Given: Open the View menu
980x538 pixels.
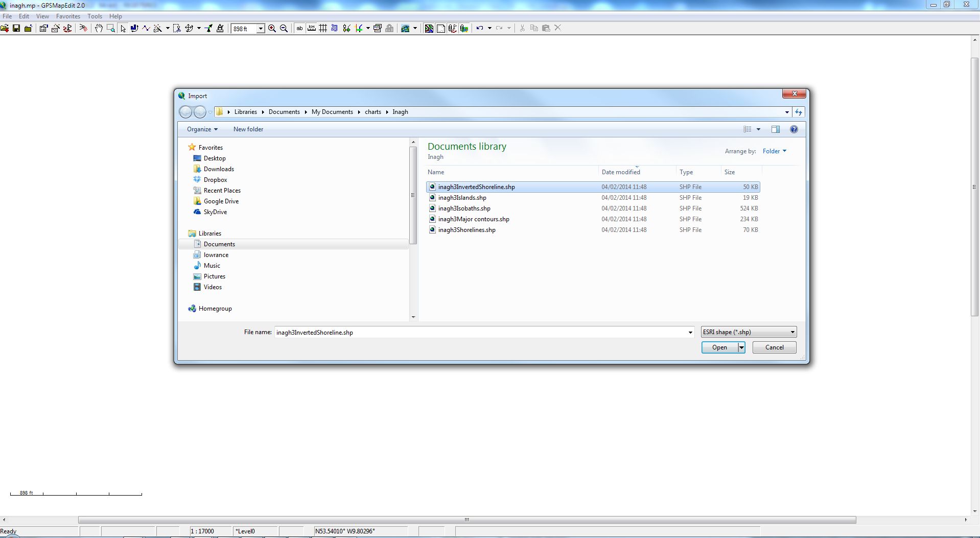Looking at the screenshot, I should click(42, 16).
